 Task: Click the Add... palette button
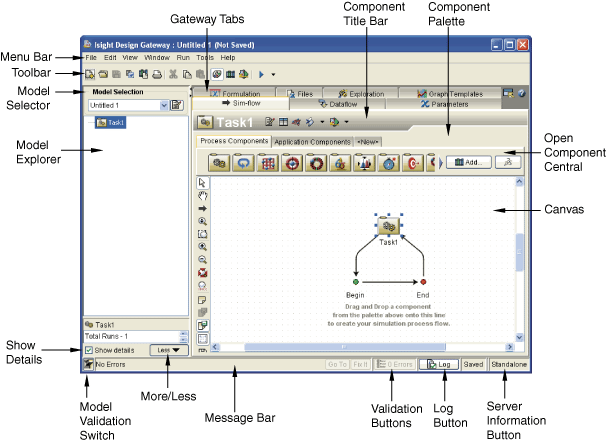(469, 162)
